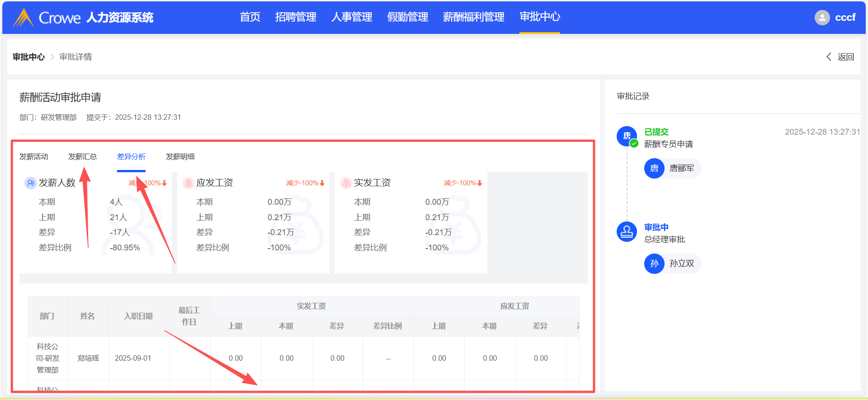
Task: Click the 审批详情 breadcrumb text
Action: (x=76, y=57)
